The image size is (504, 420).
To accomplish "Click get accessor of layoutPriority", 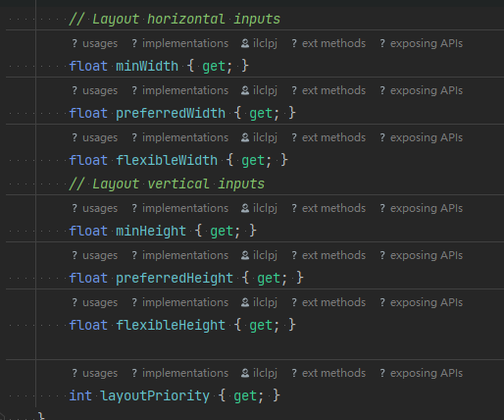I will (245, 396).
